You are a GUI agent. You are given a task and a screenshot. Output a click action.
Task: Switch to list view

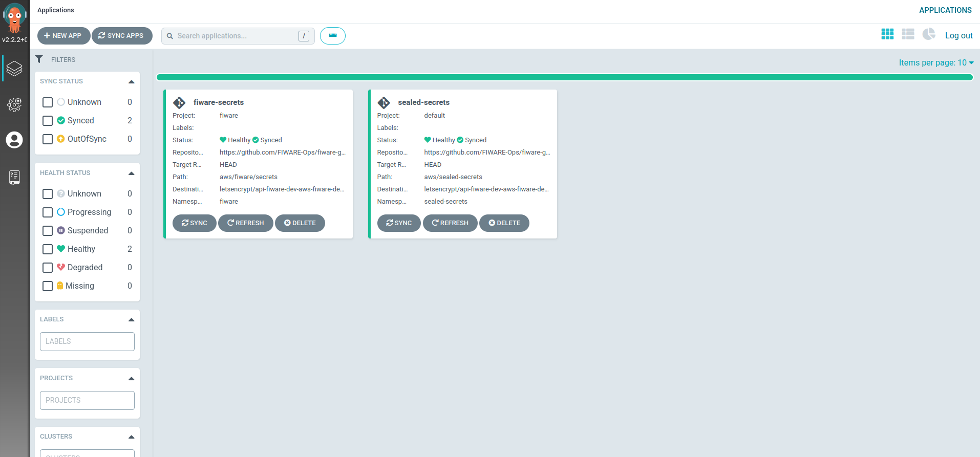(908, 34)
